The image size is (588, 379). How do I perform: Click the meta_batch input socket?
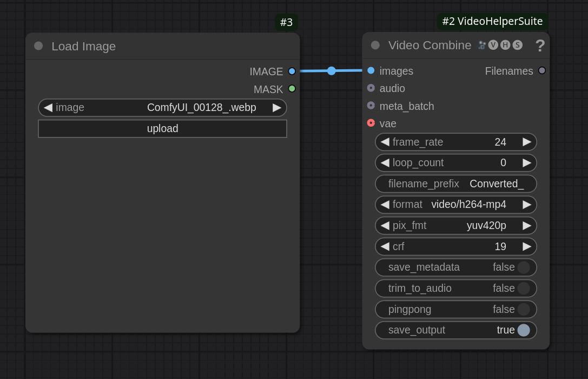coord(371,106)
